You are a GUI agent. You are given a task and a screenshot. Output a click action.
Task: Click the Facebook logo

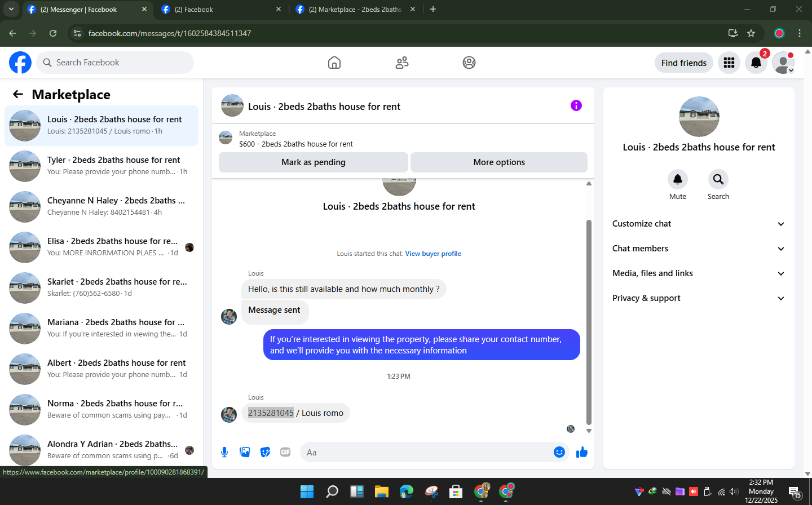coord(20,63)
